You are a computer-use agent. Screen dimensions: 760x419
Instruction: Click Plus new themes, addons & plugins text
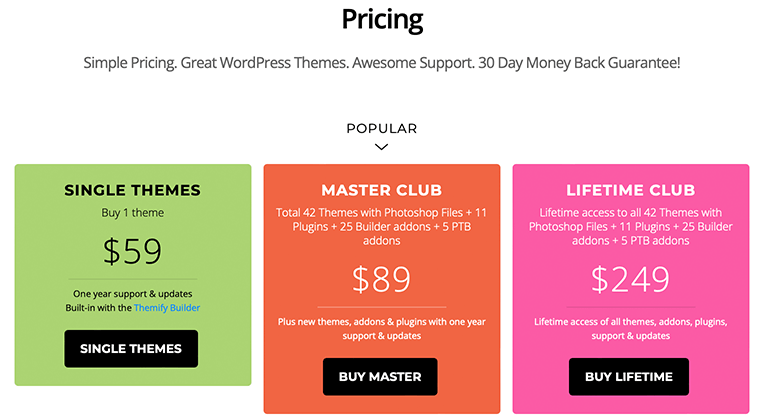pyautogui.click(x=381, y=328)
